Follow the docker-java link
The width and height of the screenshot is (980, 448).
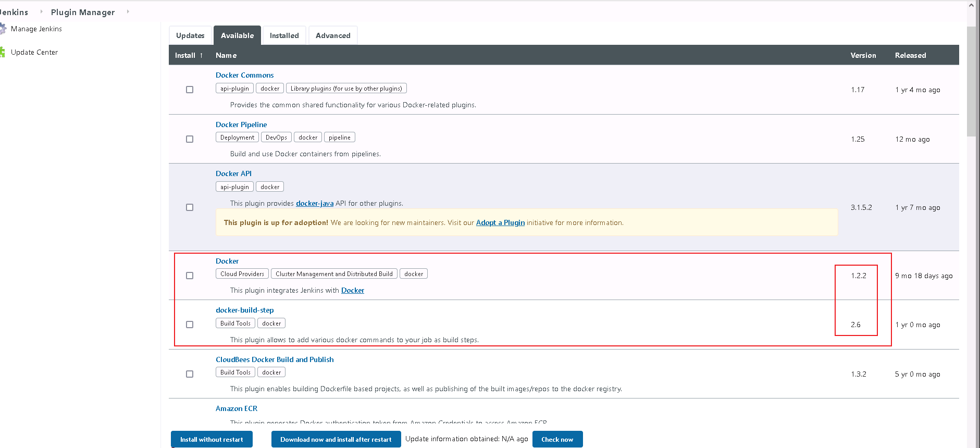click(x=315, y=203)
